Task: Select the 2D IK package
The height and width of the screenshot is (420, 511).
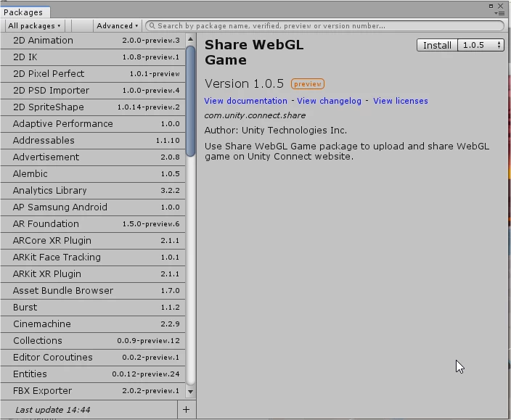Action: point(93,57)
